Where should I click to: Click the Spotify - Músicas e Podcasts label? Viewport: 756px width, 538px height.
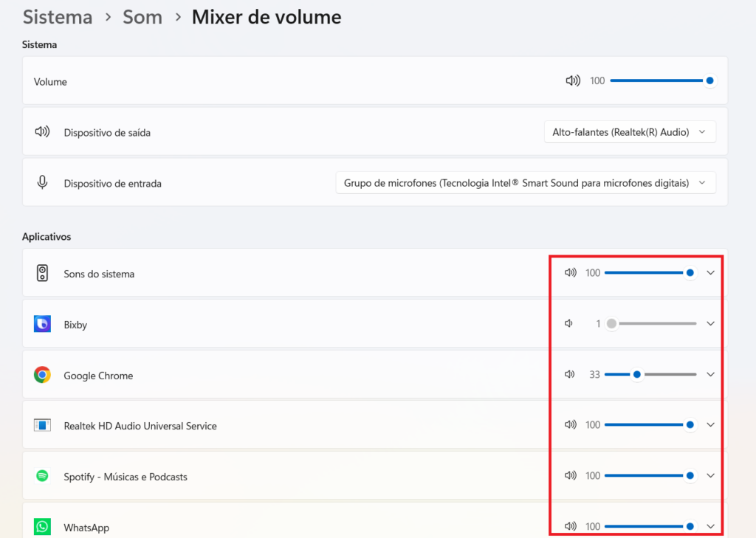[126, 477]
